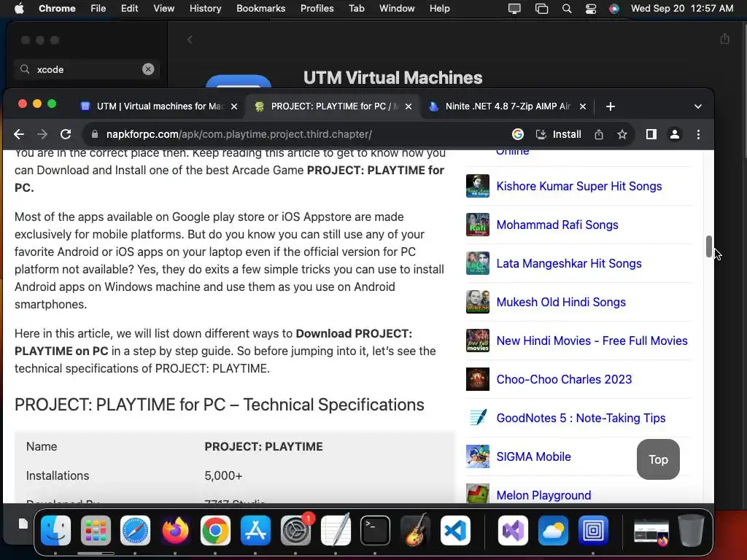Open New Hindi Movies - Free Full Movies link
The height and width of the screenshot is (560, 747).
click(x=592, y=341)
